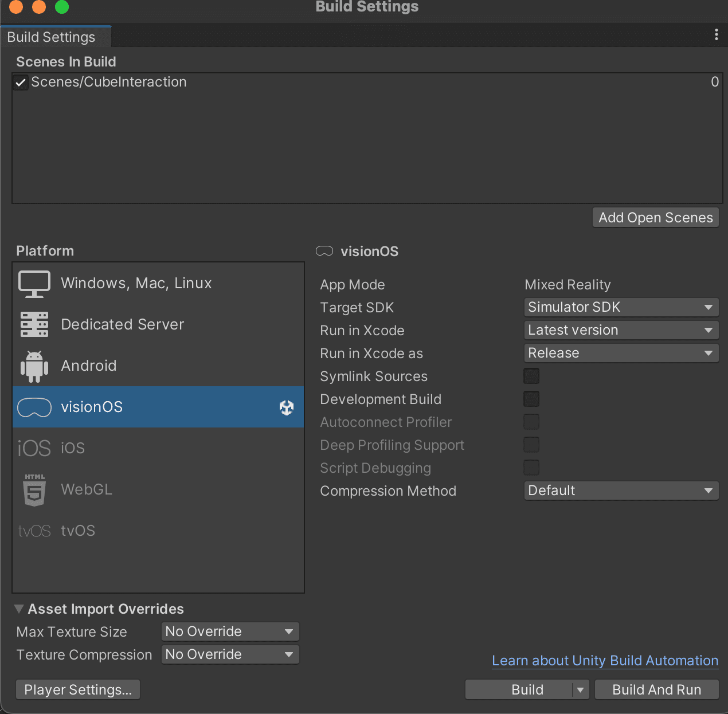Screen dimensions: 728x714
Task: Click Add Open Scenes button
Action: pyautogui.click(x=655, y=218)
